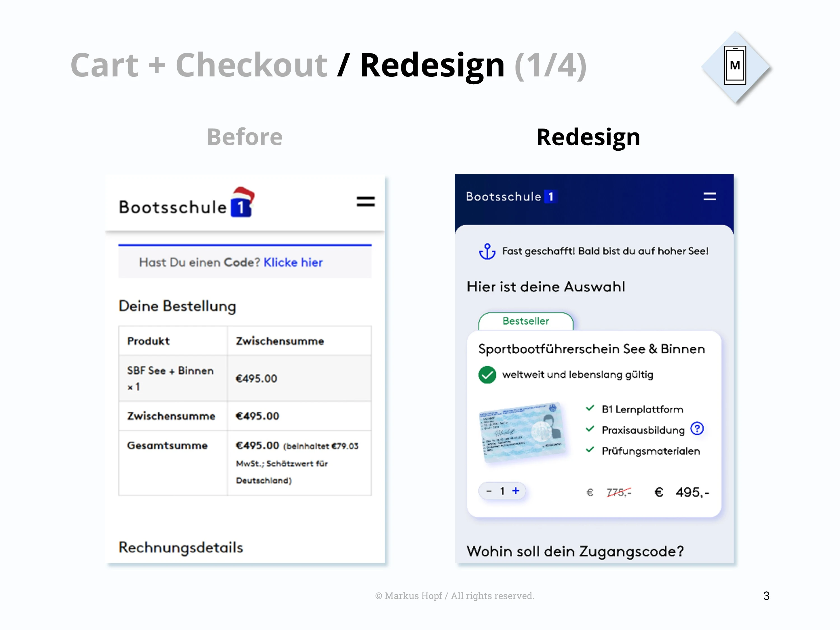Open hamburger menu in the Before screen
Viewport: 840px width, 630px height.
(x=365, y=201)
